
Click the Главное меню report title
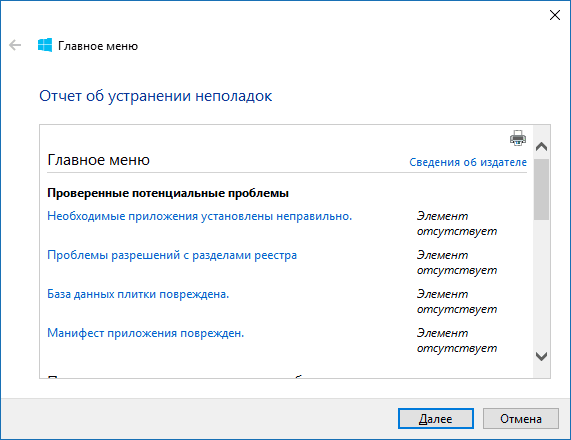pyautogui.click(x=98, y=160)
